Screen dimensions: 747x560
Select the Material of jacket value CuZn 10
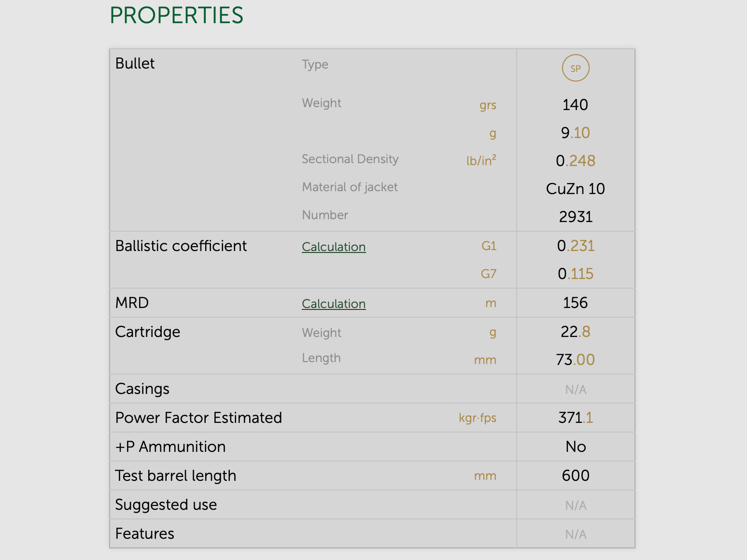click(575, 189)
